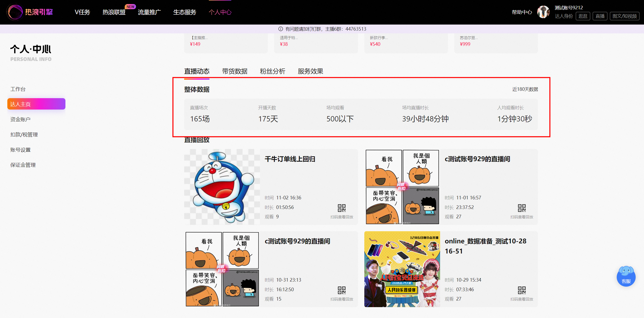Switch to the 带货数据 tab
Viewport: 644px width, 318px height.
235,71
